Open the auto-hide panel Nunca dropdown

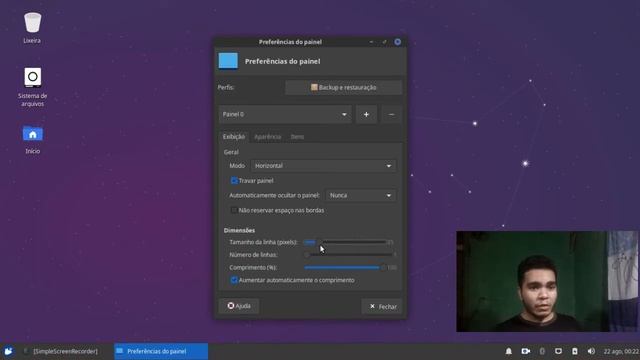click(360, 196)
